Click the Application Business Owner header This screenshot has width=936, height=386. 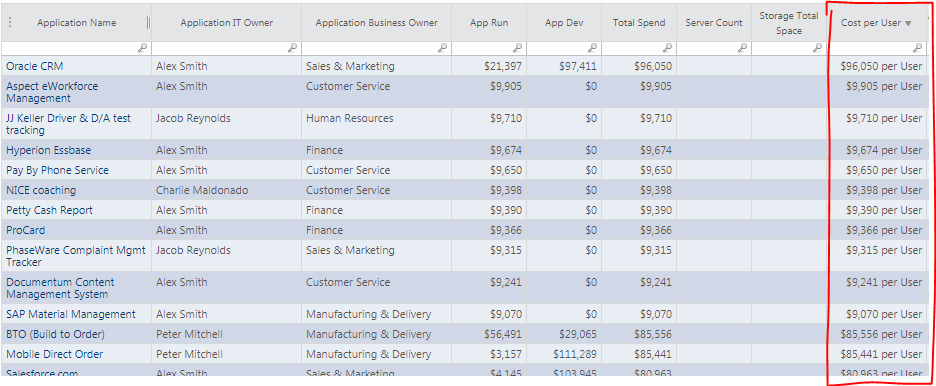click(377, 23)
